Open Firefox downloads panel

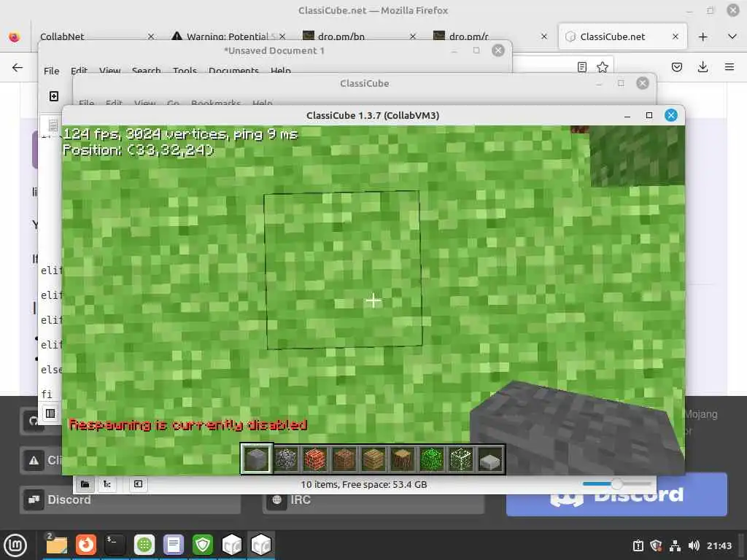coord(703,67)
